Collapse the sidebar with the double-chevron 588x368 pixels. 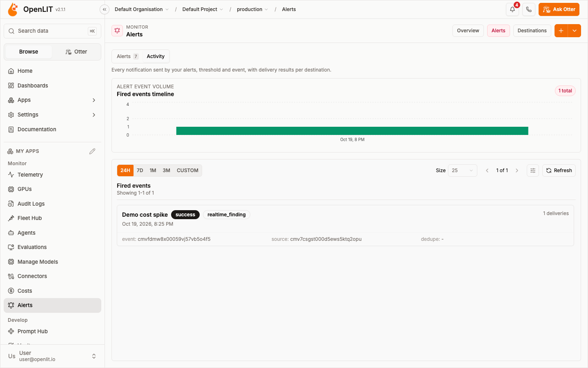pyautogui.click(x=105, y=9)
